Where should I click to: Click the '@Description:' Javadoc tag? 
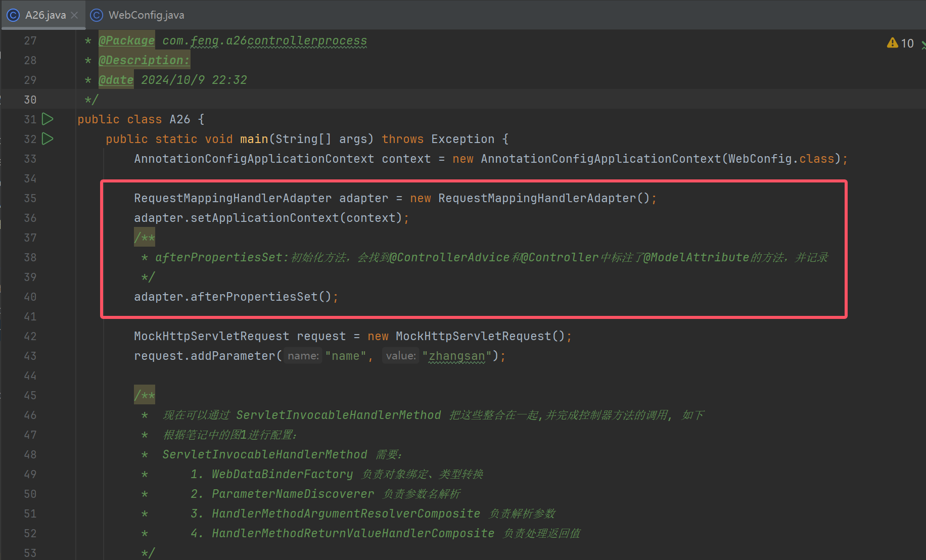click(x=144, y=60)
